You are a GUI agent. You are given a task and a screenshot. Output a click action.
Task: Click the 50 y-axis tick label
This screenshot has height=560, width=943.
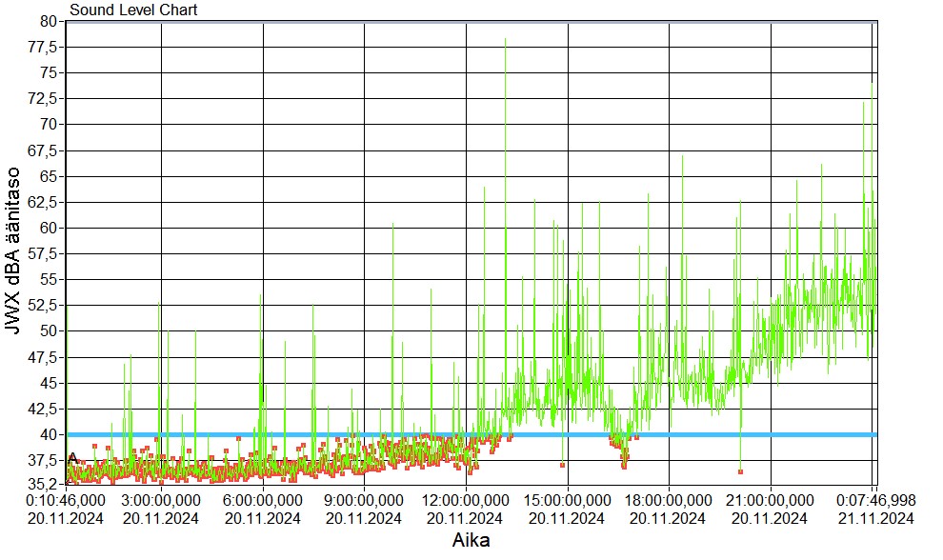(x=49, y=330)
